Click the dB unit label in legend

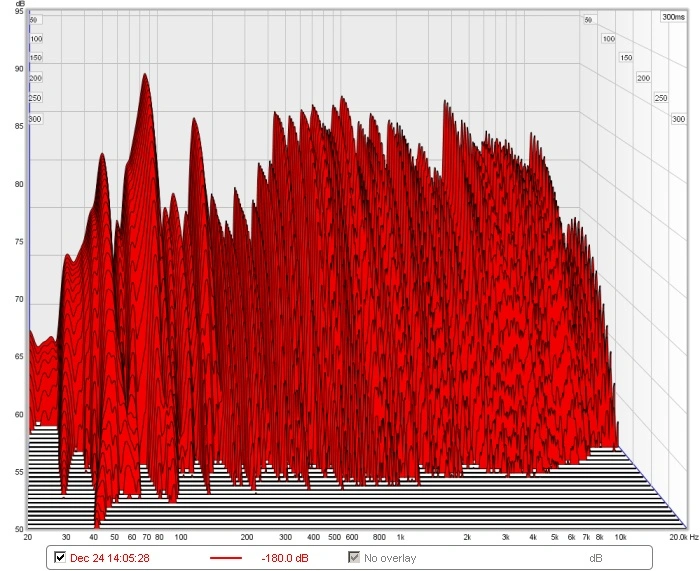[596, 558]
